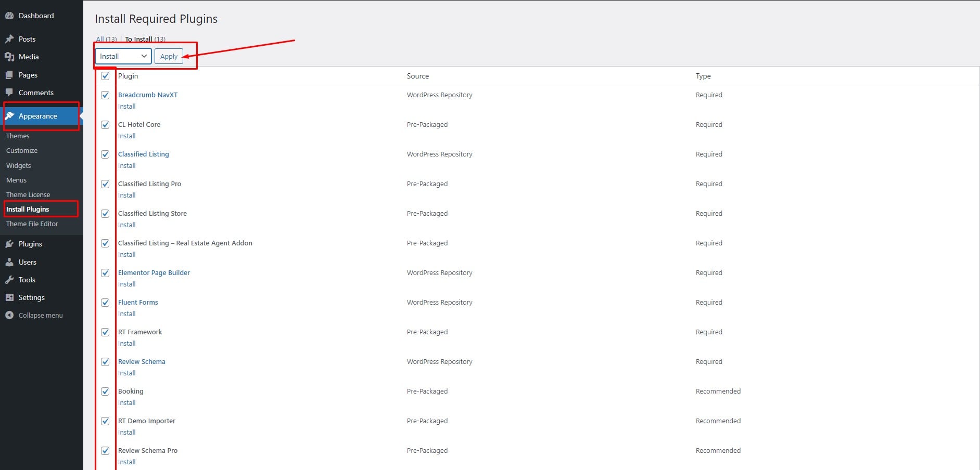This screenshot has width=980, height=470.
Task: Click Install under Breadcrumb NavXT
Action: (x=127, y=106)
